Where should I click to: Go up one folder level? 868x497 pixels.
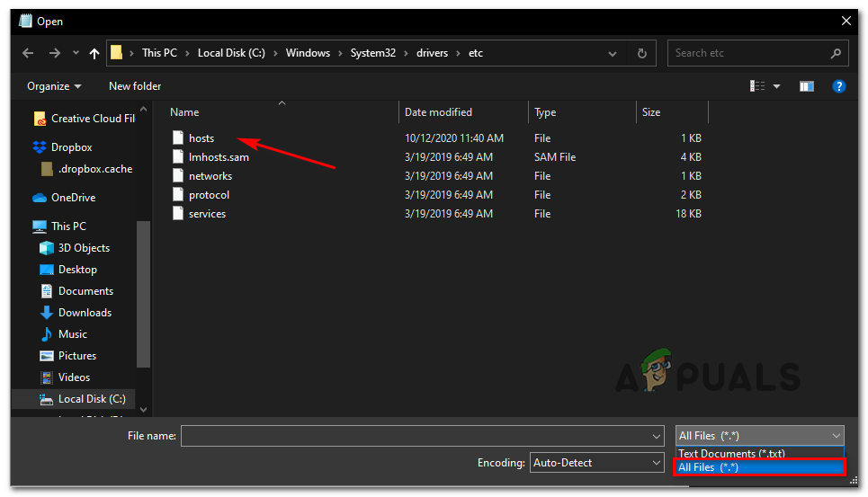pos(94,53)
